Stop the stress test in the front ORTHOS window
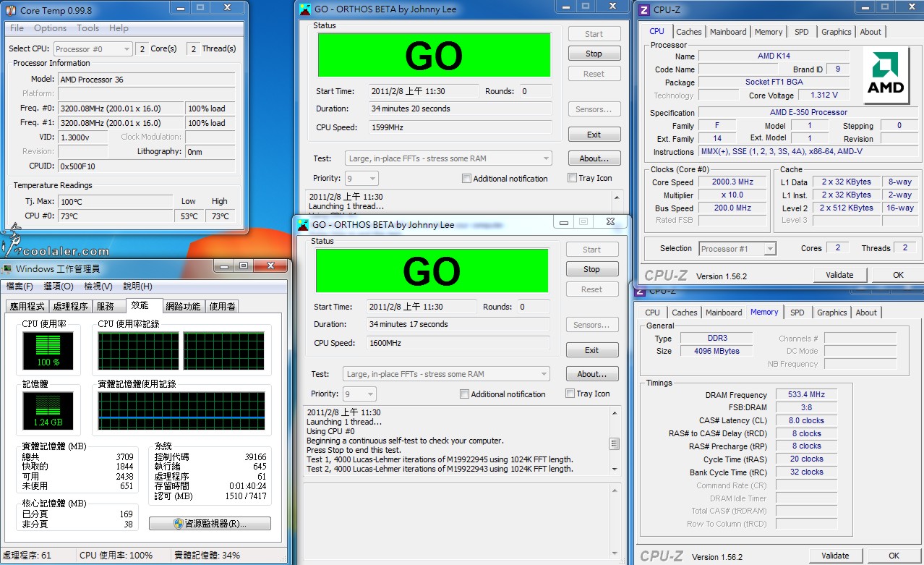The width and height of the screenshot is (924, 565). tap(591, 269)
